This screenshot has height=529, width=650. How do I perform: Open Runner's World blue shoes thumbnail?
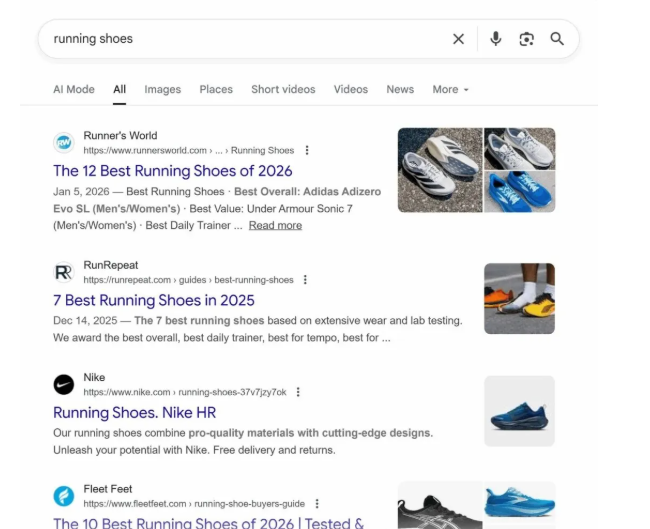coord(520,192)
